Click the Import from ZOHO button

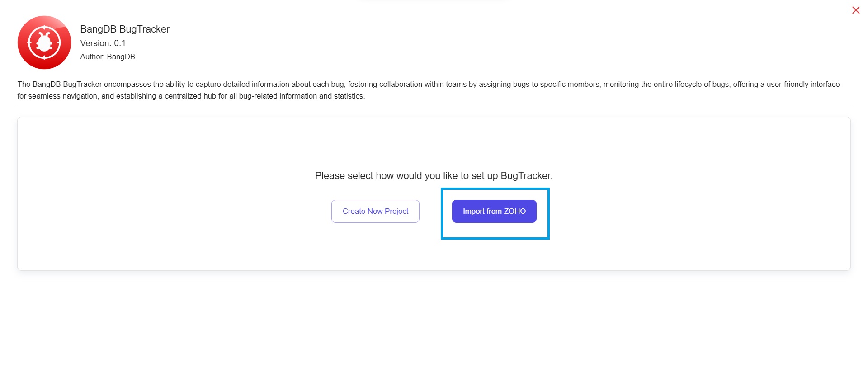pos(494,211)
